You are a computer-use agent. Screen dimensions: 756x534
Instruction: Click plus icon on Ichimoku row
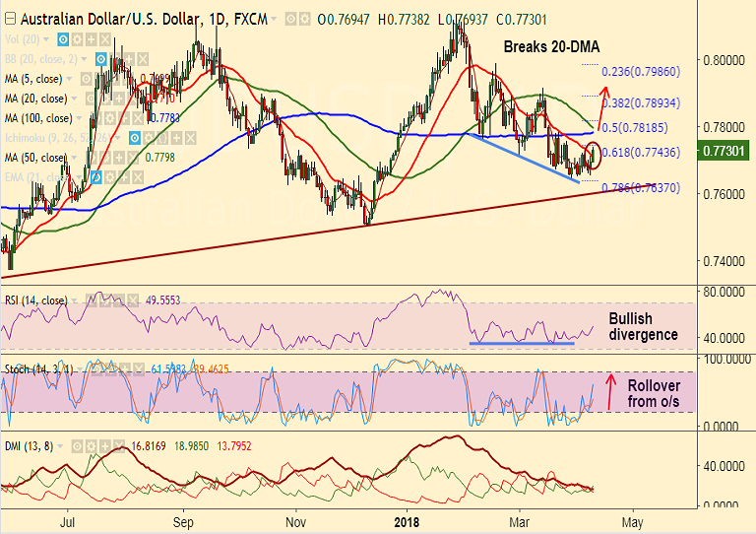click(176, 138)
